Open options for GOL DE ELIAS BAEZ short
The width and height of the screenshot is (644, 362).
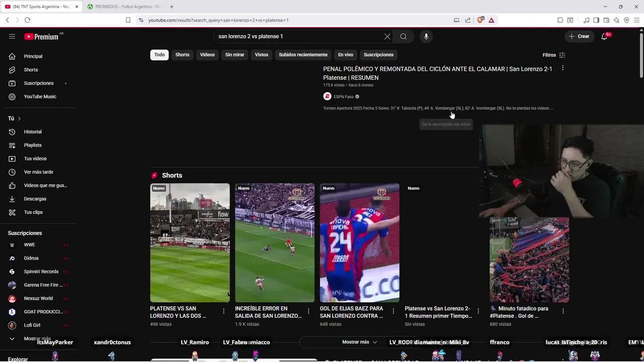click(393, 311)
